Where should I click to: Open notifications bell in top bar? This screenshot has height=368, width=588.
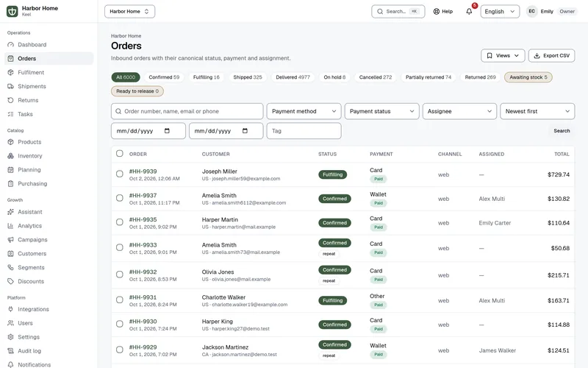469,11
